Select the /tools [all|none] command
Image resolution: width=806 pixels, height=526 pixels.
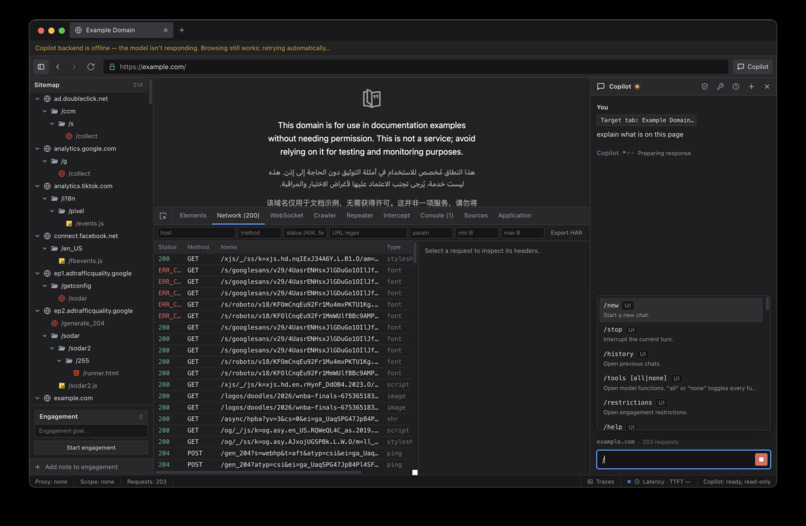pyautogui.click(x=681, y=383)
